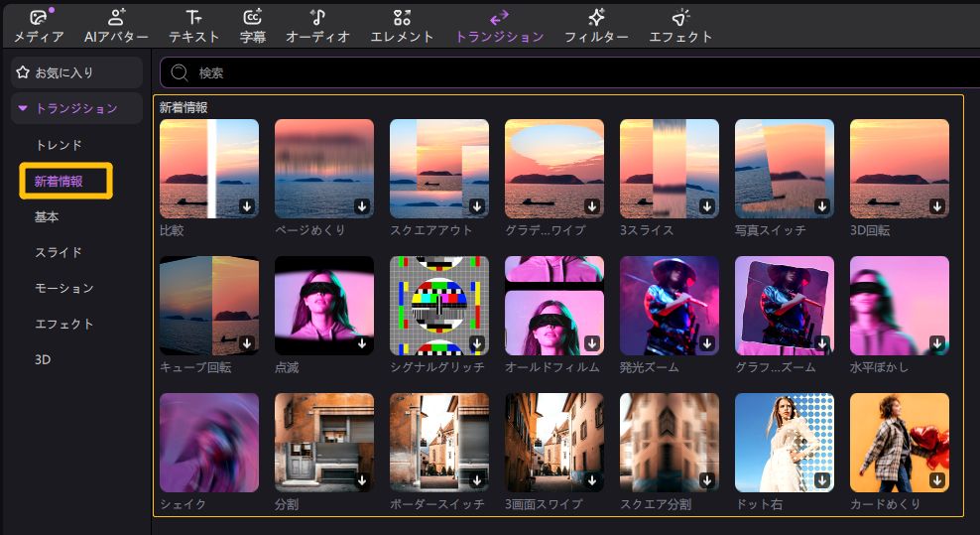
Task: Pick the シェイク transition thumbnail
Action: point(209,443)
